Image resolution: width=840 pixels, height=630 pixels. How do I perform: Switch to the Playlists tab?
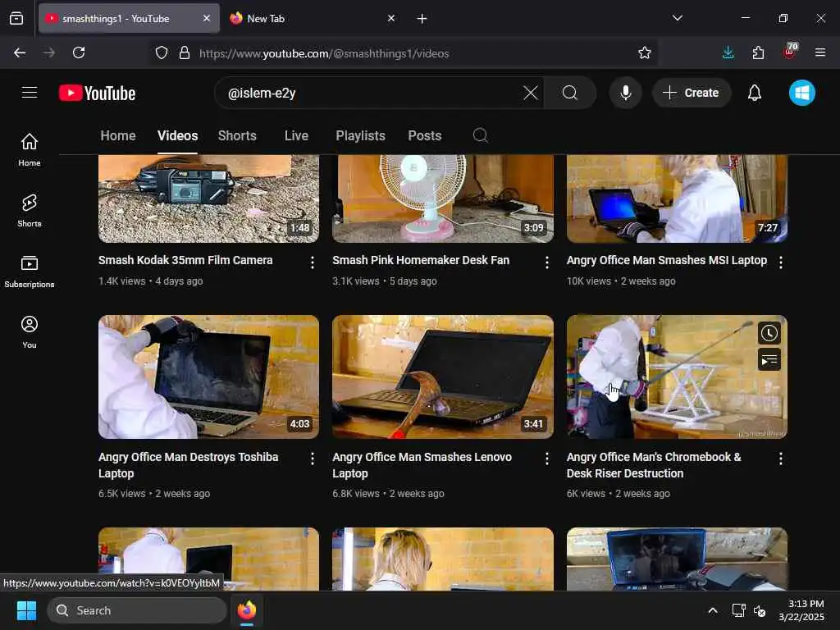[x=361, y=135]
